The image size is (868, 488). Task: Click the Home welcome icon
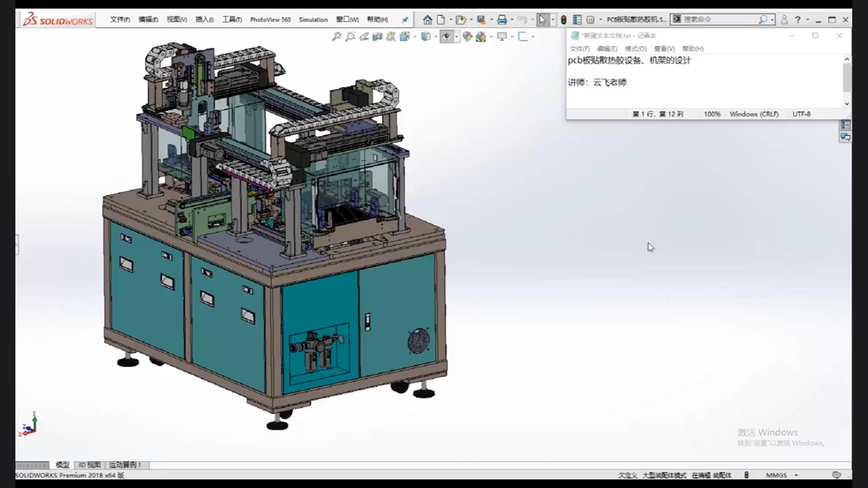[x=427, y=19]
